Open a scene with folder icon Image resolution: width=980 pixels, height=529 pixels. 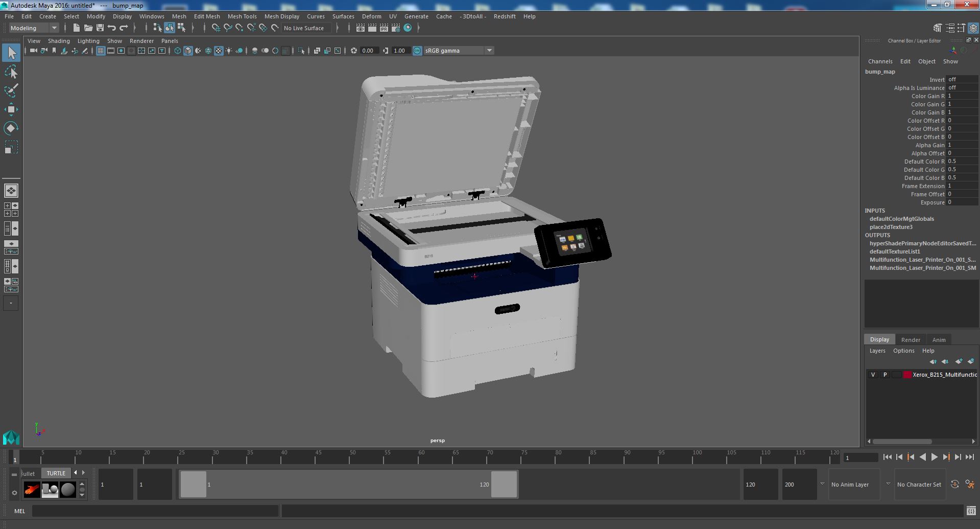click(x=88, y=28)
